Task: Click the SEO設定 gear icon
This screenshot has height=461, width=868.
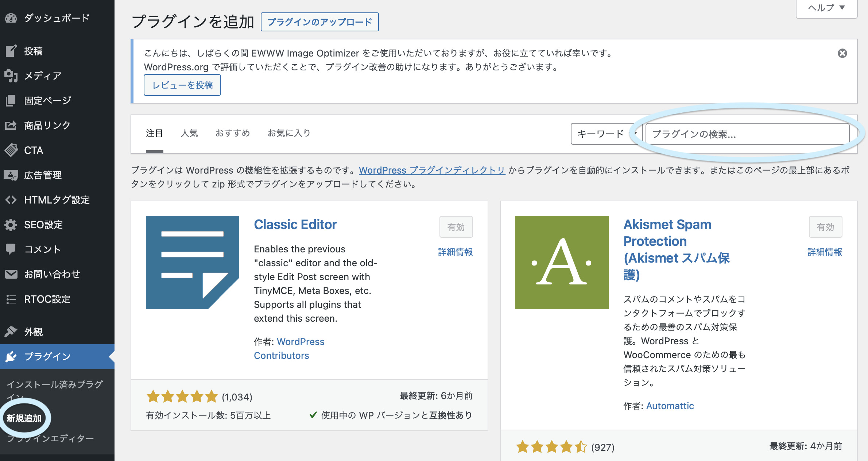Action: click(11, 225)
